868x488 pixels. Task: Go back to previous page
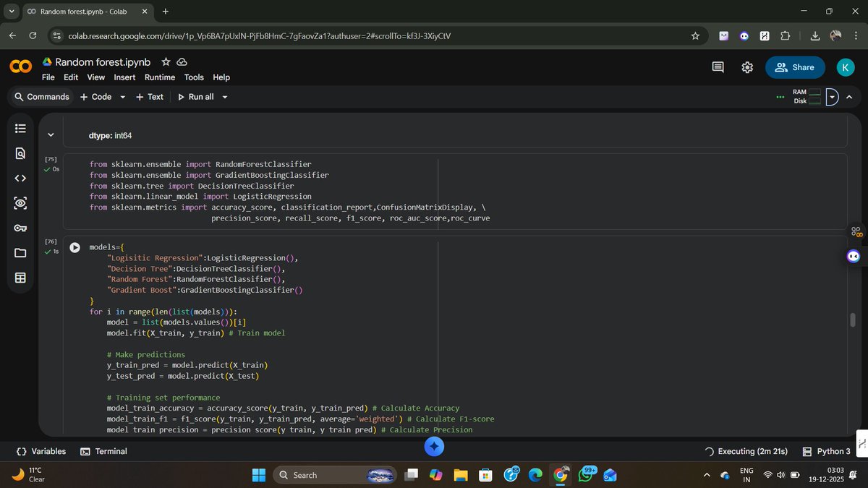12,35
